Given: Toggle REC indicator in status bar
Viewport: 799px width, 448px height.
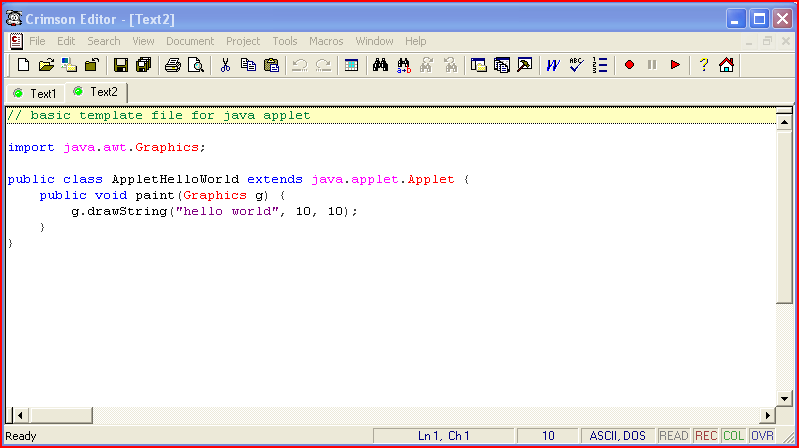Looking at the screenshot, I should (706, 436).
